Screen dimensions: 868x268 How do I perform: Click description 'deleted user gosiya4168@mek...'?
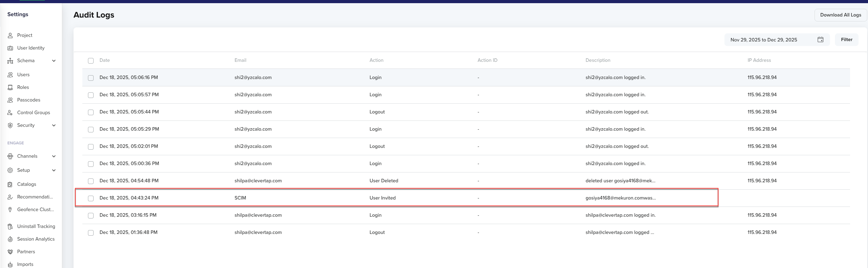click(620, 181)
